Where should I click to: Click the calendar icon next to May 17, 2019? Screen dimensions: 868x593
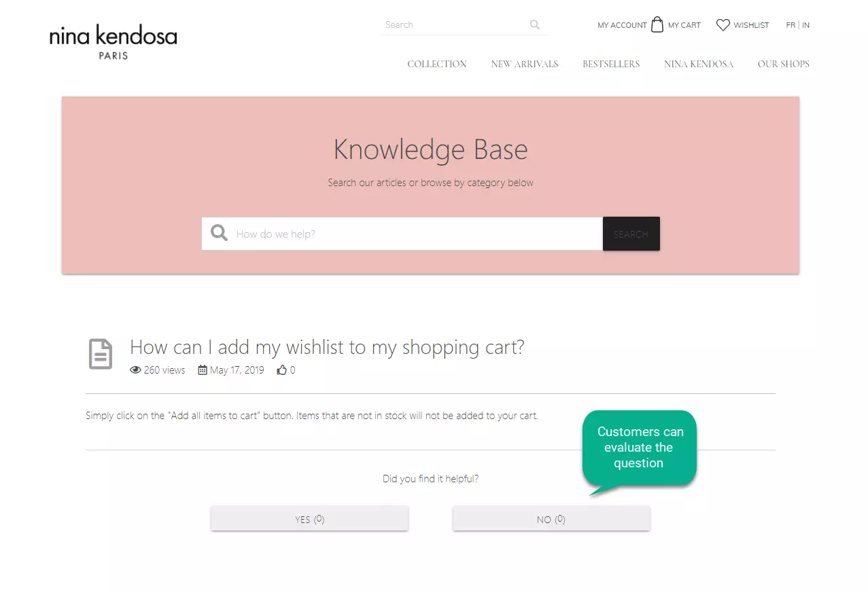(202, 370)
